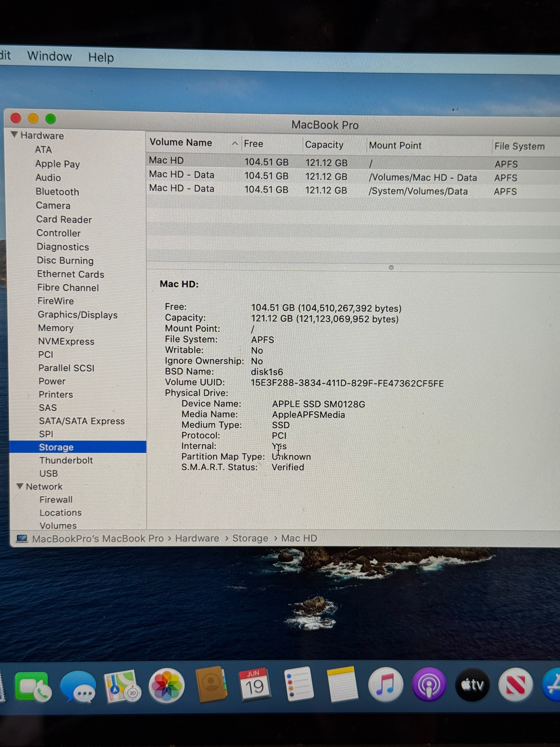Click the split pane divider handle
Viewport: 560px width, 747px height.
[391, 268]
